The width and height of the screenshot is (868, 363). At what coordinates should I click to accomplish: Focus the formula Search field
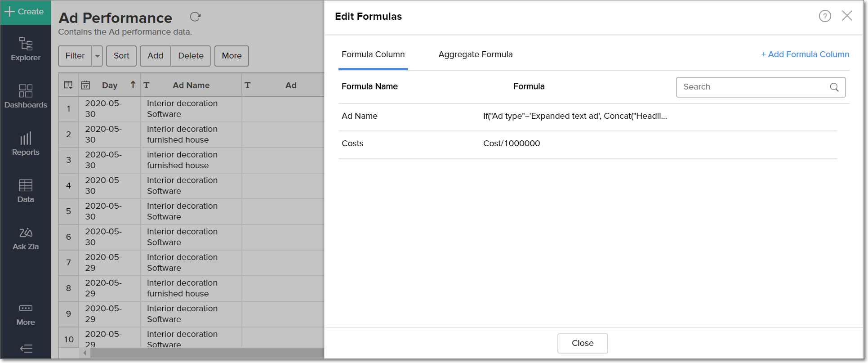[753, 87]
